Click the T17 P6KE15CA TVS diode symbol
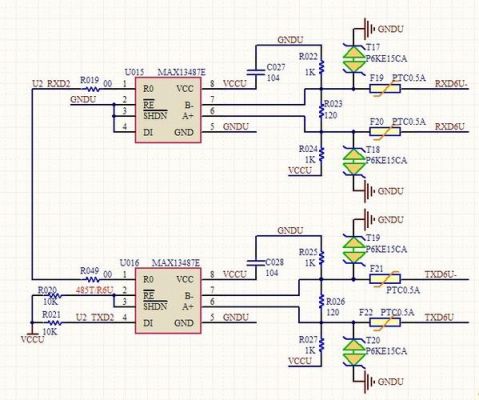479x400 pixels. tap(354, 59)
